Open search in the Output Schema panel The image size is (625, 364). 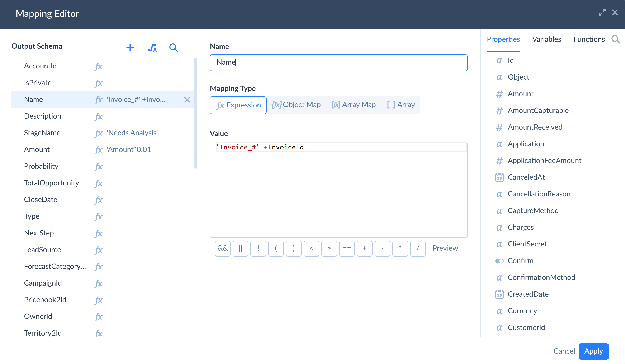(173, 48)
